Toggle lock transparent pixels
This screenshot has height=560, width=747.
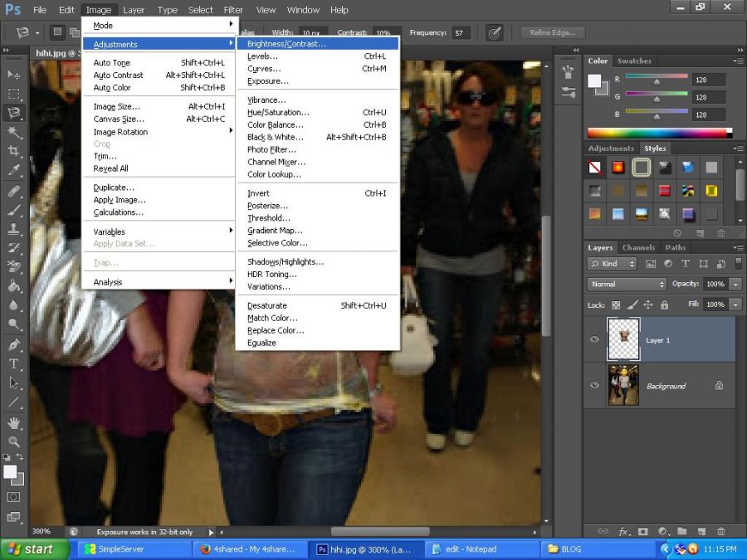[x=616, y=304]
